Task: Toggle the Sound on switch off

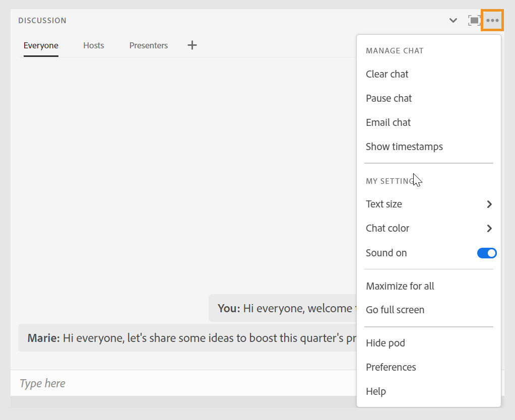Action: tap(486, 253)
